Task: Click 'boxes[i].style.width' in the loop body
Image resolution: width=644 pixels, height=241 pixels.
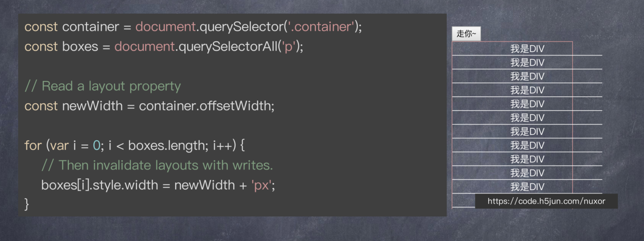Action: [x=100, y=185]
